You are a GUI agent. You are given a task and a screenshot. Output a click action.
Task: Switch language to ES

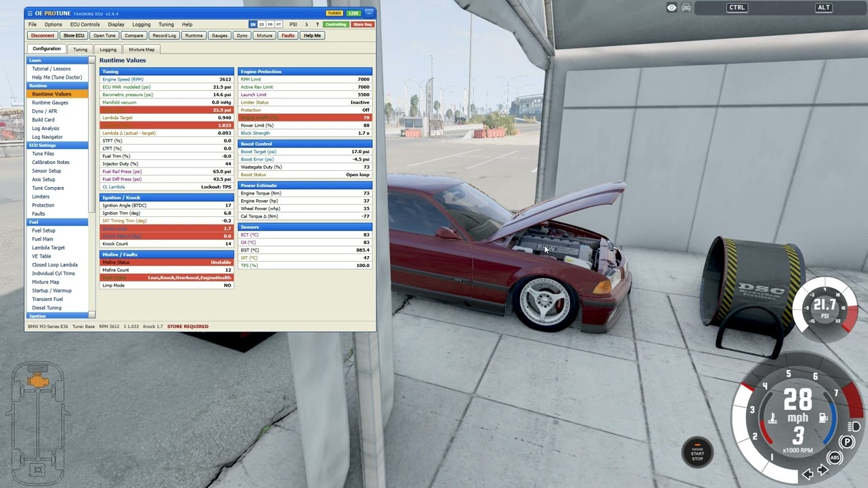[262, 24]
